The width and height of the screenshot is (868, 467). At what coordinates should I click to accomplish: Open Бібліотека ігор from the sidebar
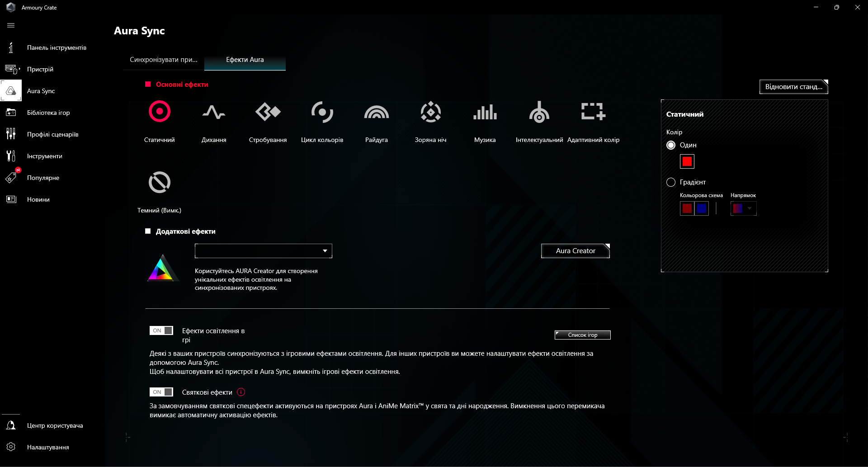click(x=47, y=113)
